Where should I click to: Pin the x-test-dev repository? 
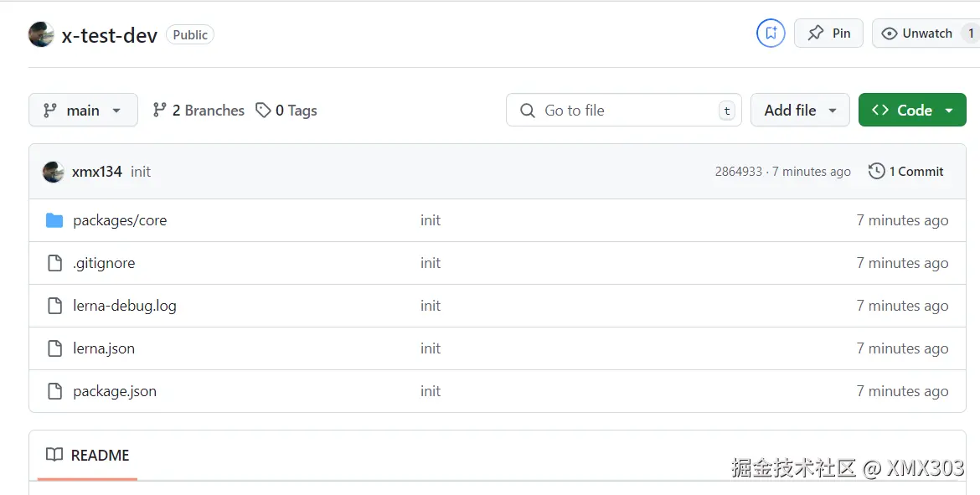(x=828, y=34)
